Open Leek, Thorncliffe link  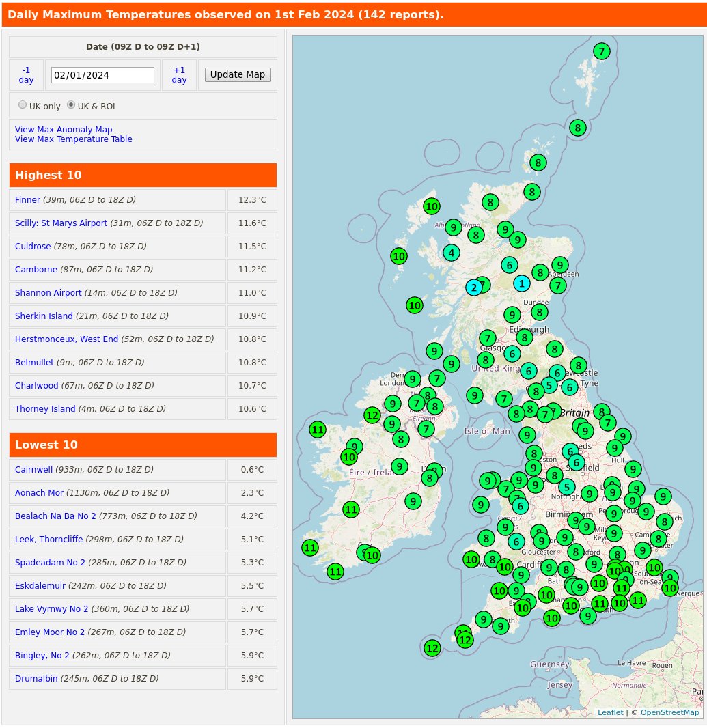(x=48, y=539)
